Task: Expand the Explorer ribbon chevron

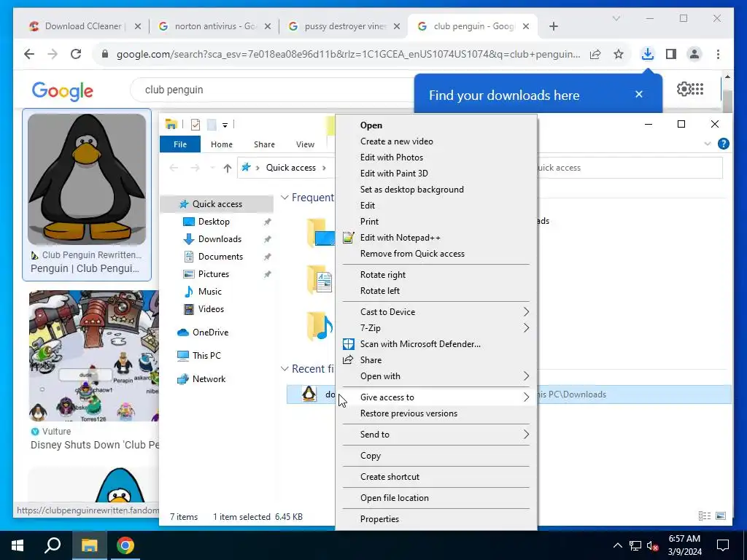Action: (708, 144)
